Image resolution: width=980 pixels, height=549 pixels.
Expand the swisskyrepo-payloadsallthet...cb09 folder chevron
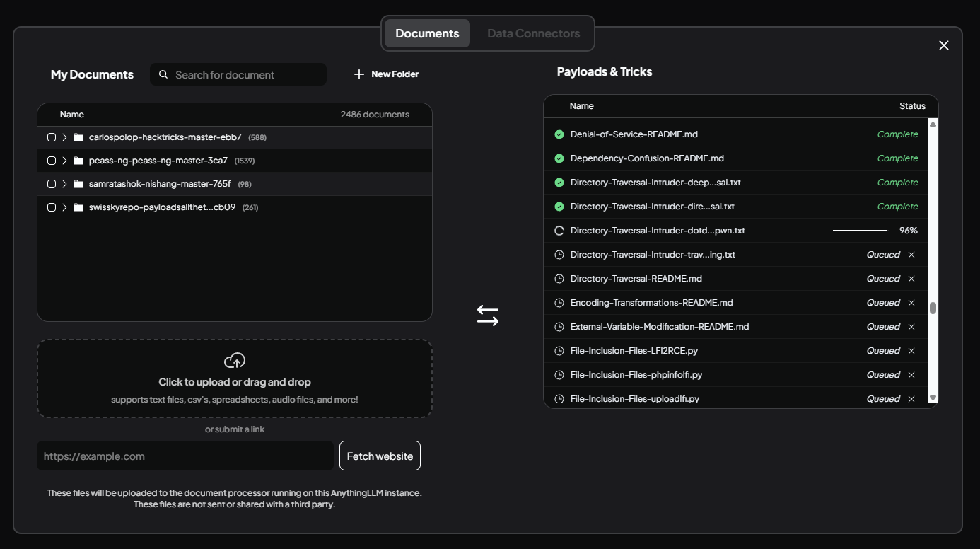click(64, 207)
